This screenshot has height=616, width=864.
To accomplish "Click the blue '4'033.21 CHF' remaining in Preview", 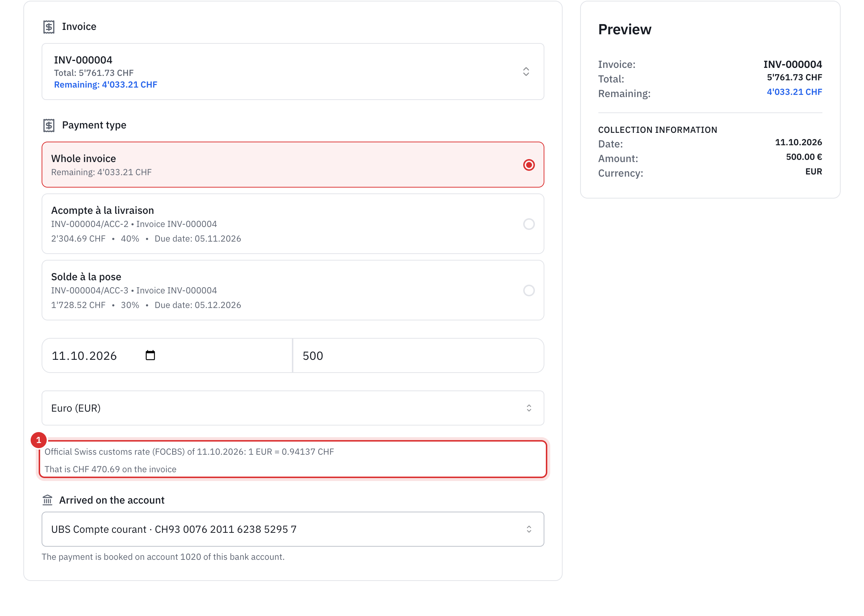I will [794, 92].
